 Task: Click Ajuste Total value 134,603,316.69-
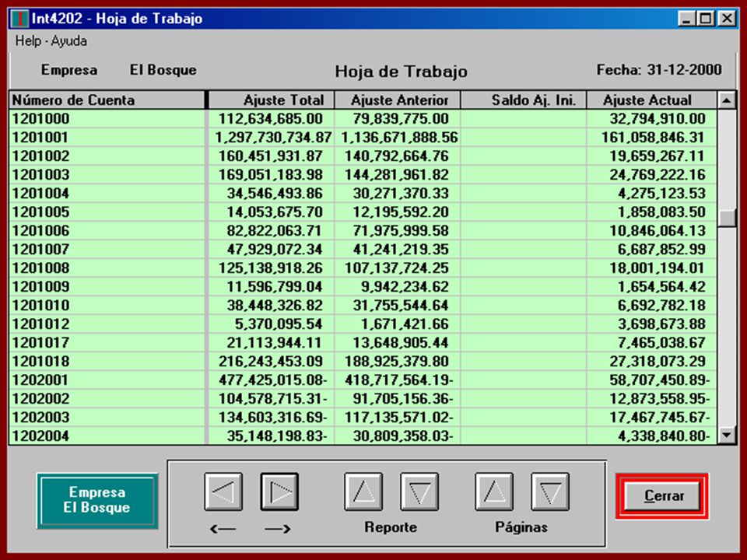[273, 417]
